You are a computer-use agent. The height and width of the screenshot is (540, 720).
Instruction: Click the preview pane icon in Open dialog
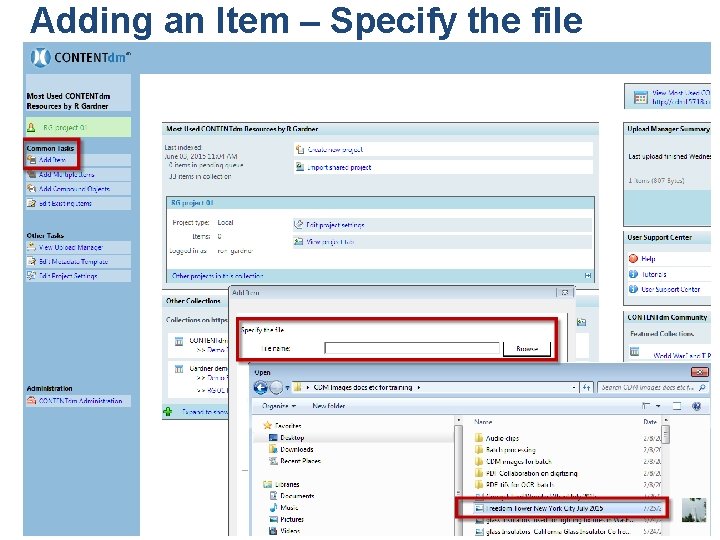tap(677, 406)
